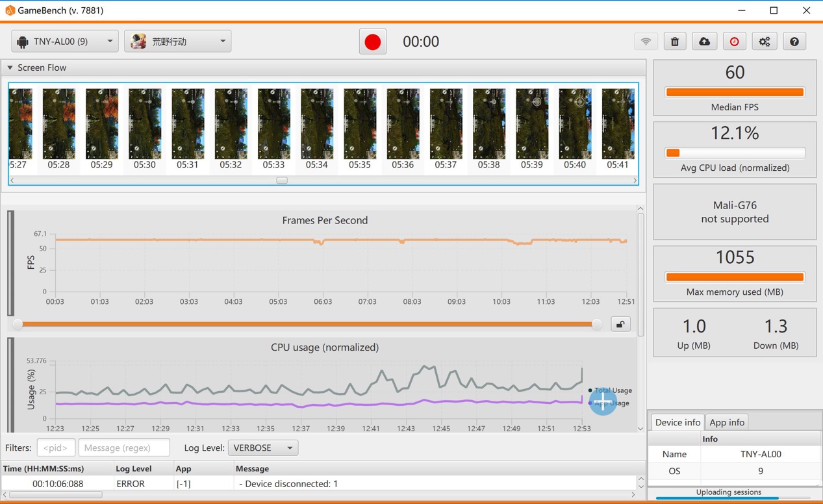This screenshot has height=504, width=823.
Task: Click the pid filter input field
Action: click(x=56, y=448)
